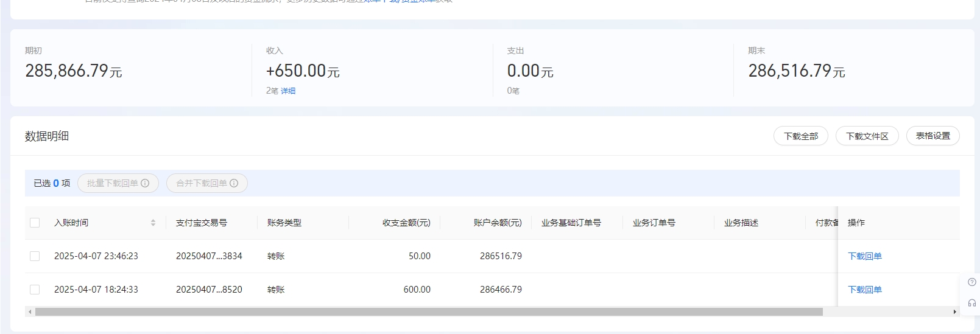This screenshot has height=334, width=980.
Task: Click the horizontal scrollbar right arrow
Action: click(954, 311)
